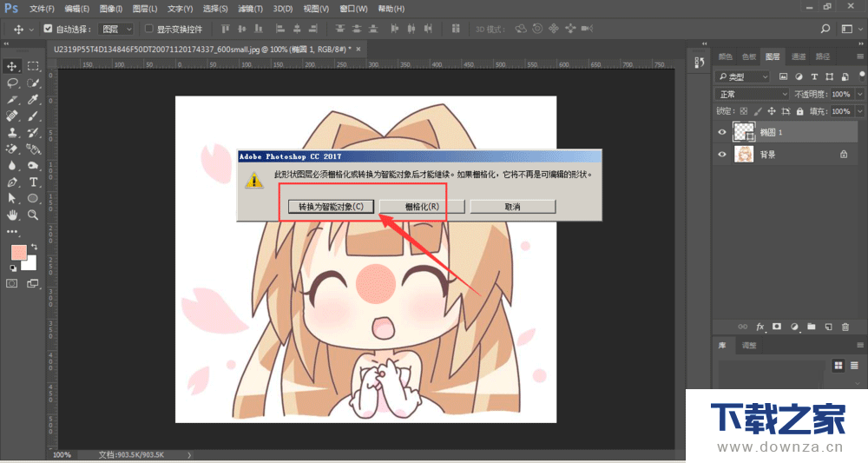Hide the 背景 layer
The width and height of the screenshot is (868, 463).
pos(722,155)
